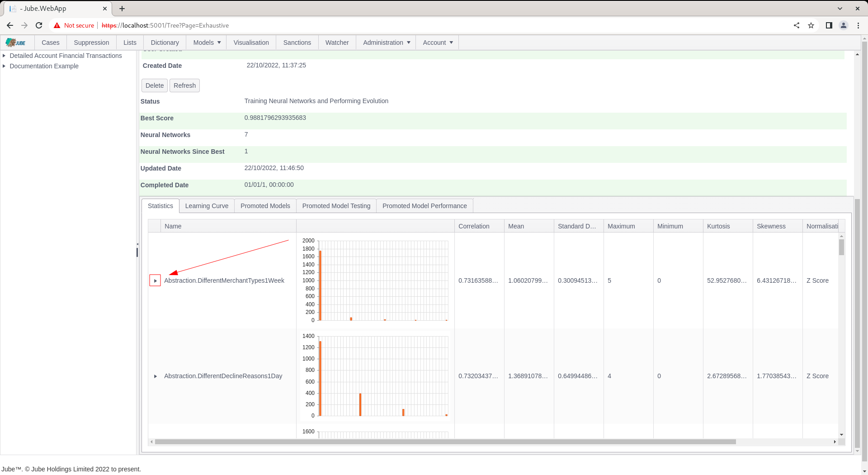The width and height of the screenshot is (868, 475).
Task: Open the Administration dropdown menu
Action: (x=387, y=43)
